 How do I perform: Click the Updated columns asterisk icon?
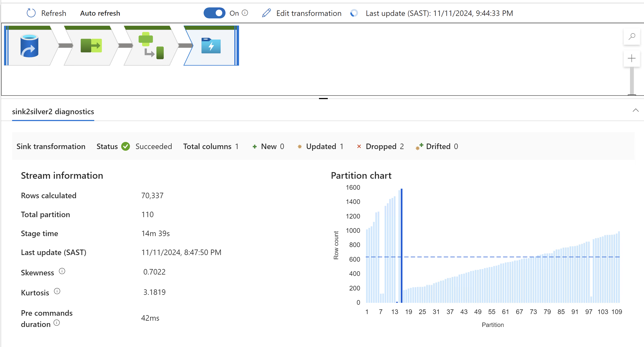pyautogui.click(x=300, y=147)
